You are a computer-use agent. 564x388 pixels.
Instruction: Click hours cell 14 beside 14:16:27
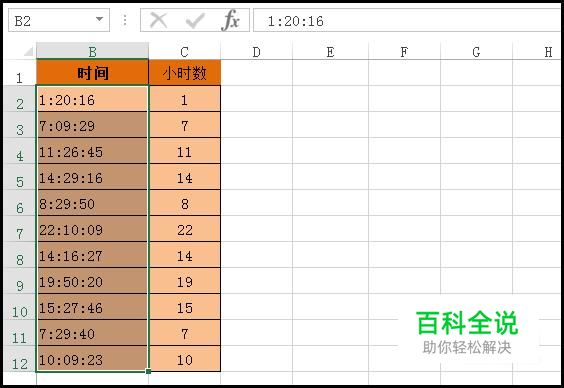(x=185, y=255)
